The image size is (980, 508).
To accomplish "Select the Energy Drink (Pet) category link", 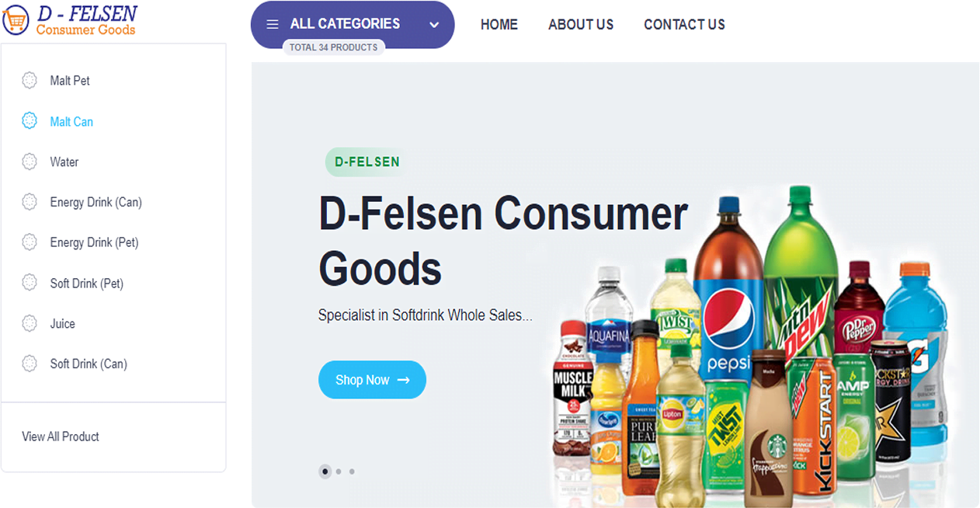I will click(94, 242).
